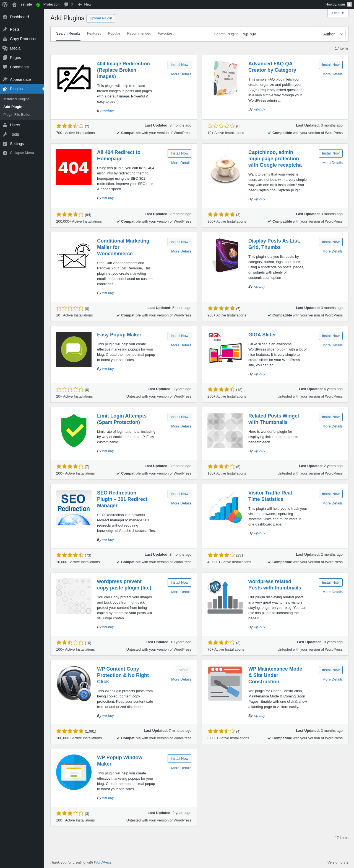Screen dimensions: 354x868
Task: View More Details for Easy Popup Maker
Action: pyautogui.click(x=181, y=345)
